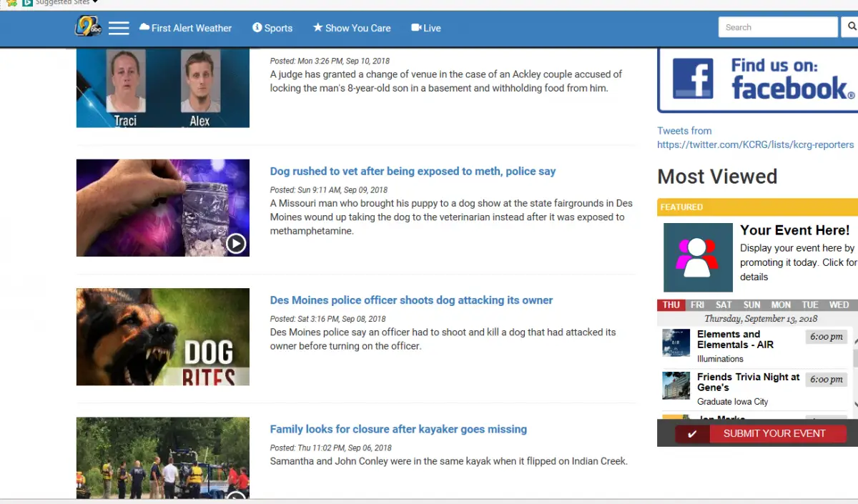Open the Sports menu
Screen dimensions: 858x504
pos(272,28)
